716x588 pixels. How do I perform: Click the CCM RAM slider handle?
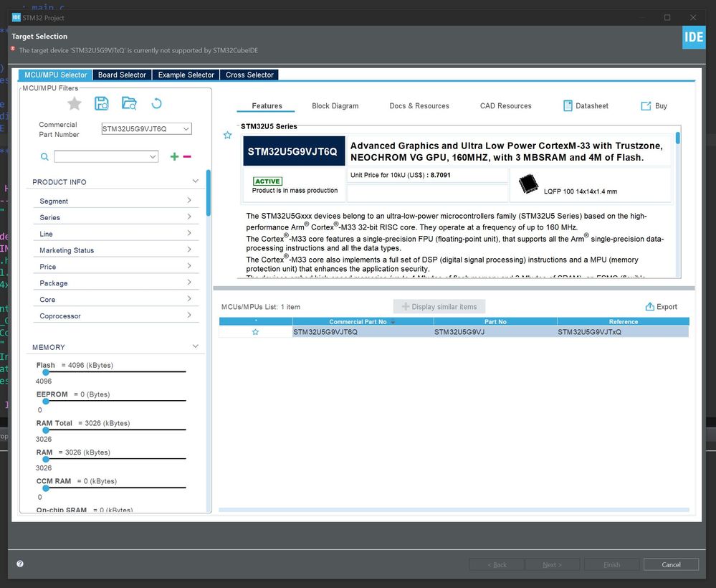tap(46, 488)
